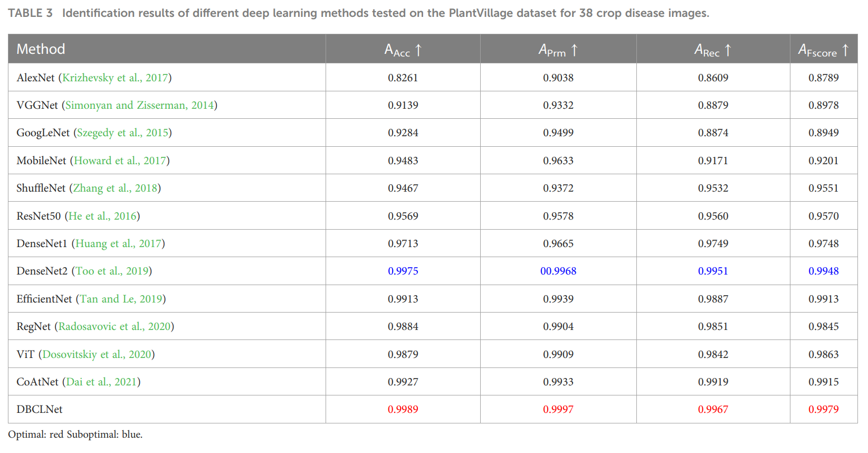This screenshot has width=868, height=453.
Task: Click the Radosavovic et al., 2020 reference
Action: point(115,326)
